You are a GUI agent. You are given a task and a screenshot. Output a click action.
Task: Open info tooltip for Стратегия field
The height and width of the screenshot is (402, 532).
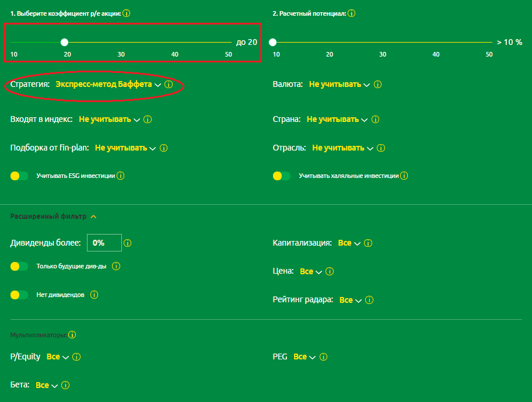click(169, 85)
